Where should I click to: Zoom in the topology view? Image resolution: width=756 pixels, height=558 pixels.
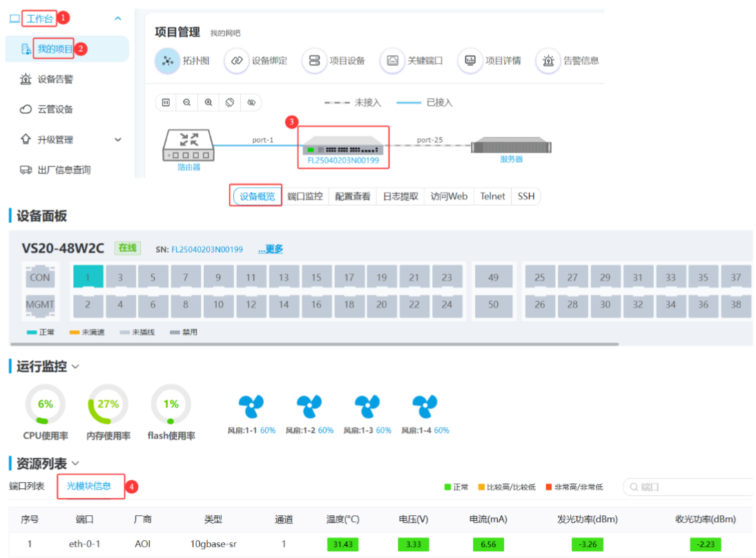[x=209, y=102]
